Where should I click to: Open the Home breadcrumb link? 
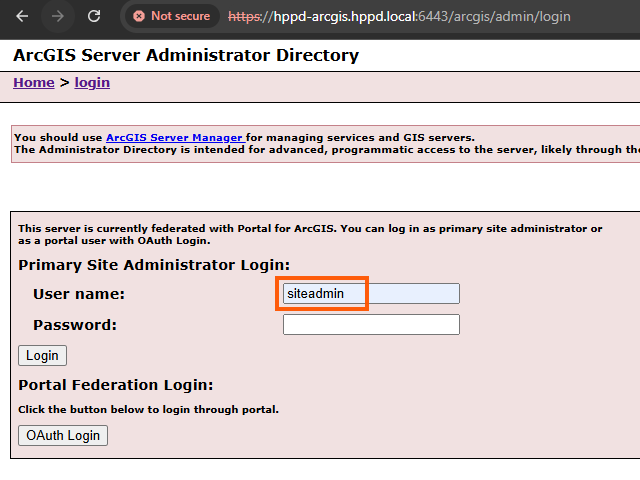point(33,82)
